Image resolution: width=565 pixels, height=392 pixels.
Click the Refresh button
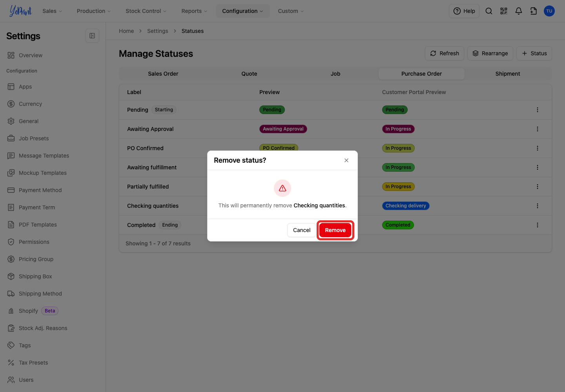[x=445, y=53]
